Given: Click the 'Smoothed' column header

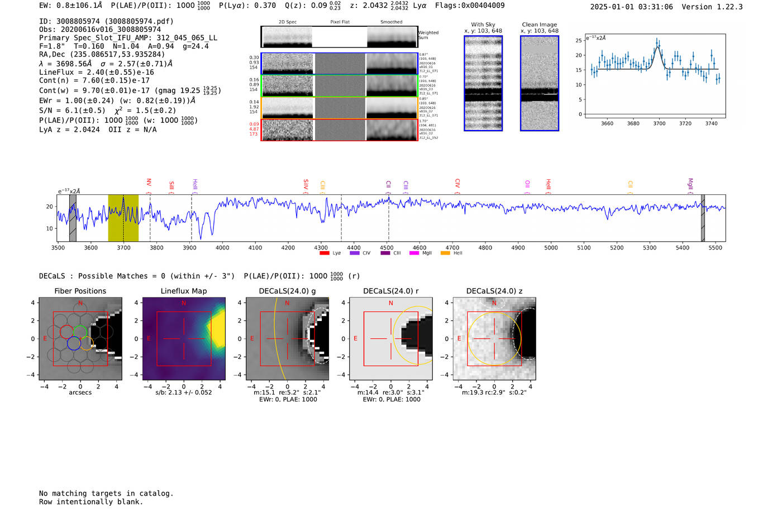Looking at the screenshot, I should pyautogui.click(x=391, y=22).
